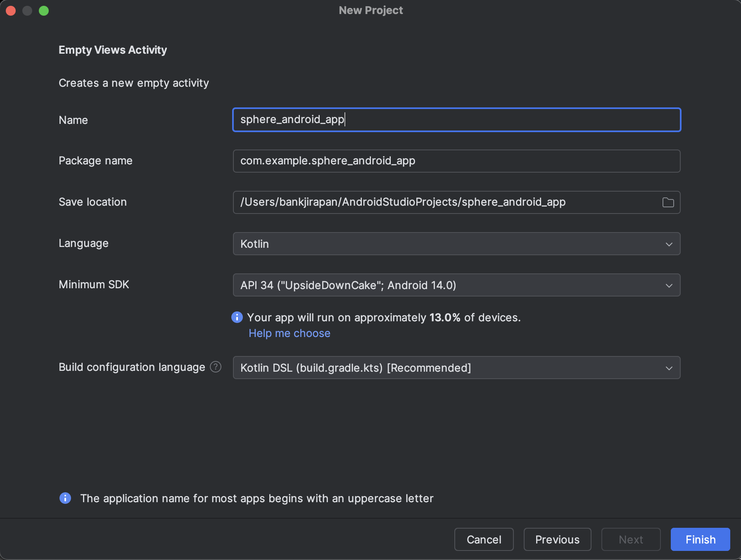This screenshot has height=560, width=741.
Task: Click the chevron on the Language field
Action: click(x=670, y=244)
